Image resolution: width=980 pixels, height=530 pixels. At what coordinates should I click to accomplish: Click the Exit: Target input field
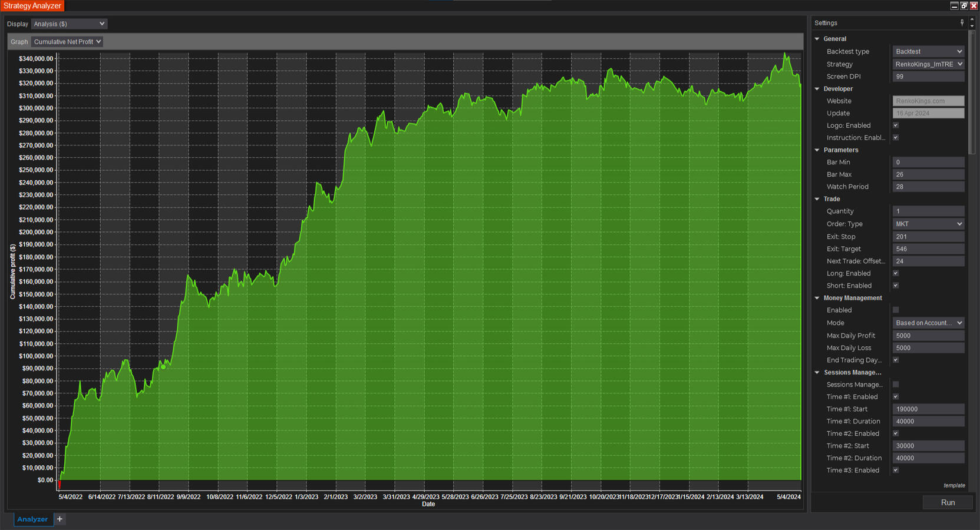click(x=928, y=249)
